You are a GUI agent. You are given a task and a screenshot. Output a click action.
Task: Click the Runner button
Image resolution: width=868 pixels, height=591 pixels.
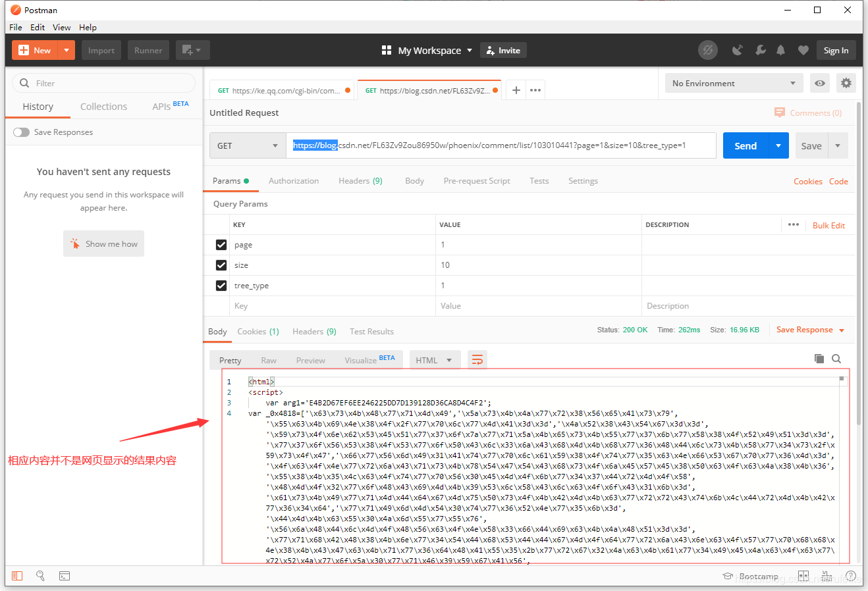pos(148,50)
